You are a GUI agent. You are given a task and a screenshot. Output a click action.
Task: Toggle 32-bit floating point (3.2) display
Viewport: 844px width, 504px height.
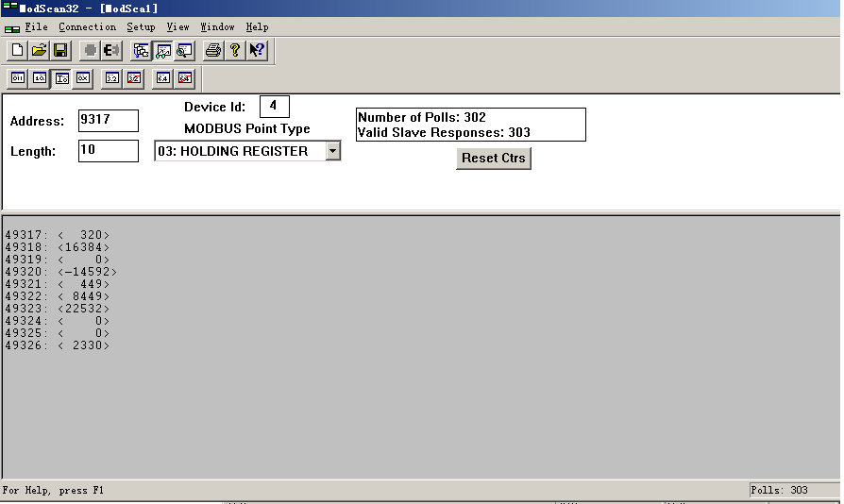tap(112, 78)
